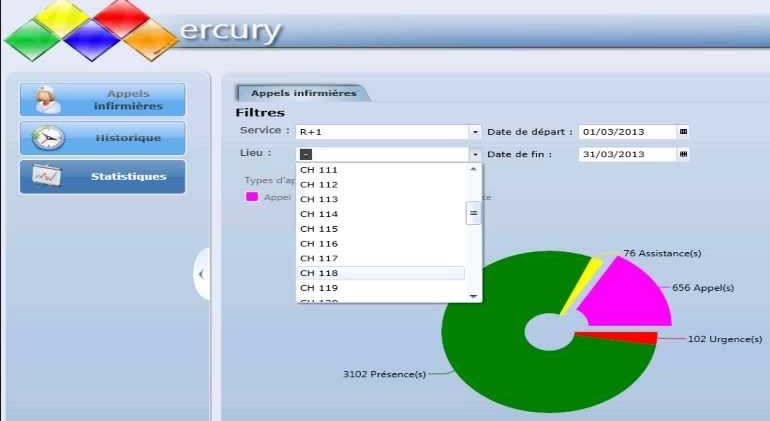Click the Date de fin input field
The height and width of the screenshot is (421, 770).
[628, 154]
